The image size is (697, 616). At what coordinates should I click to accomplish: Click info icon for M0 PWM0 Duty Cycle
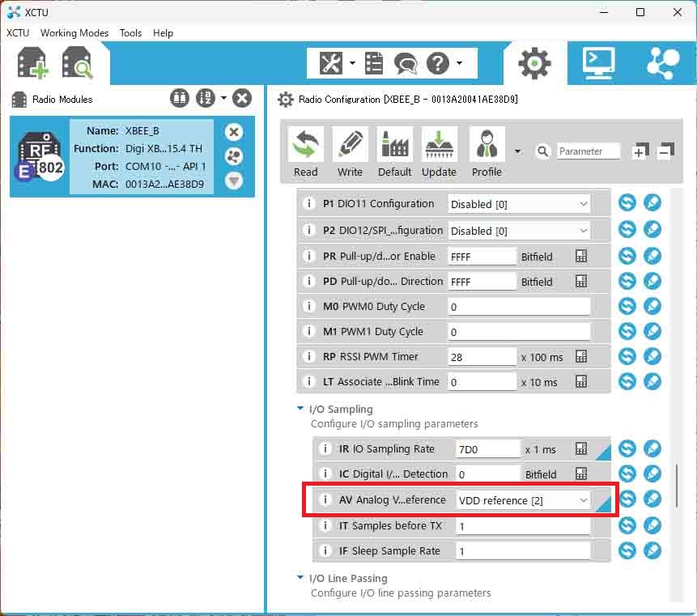coord(309,306)
